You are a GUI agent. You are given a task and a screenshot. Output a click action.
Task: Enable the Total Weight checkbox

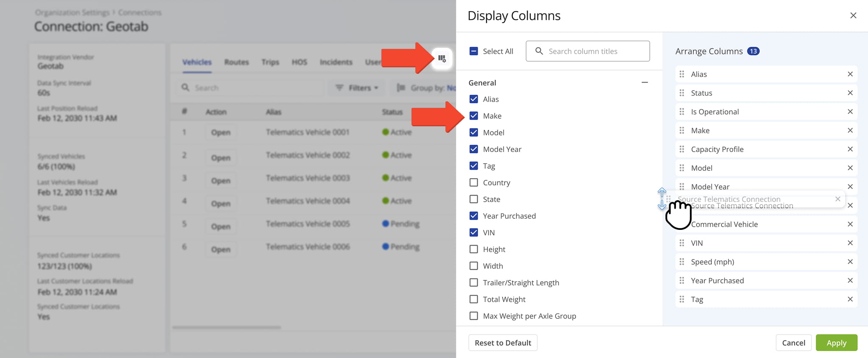click(474, 299)
